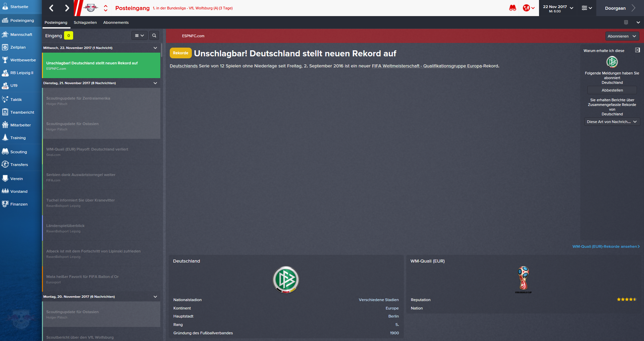644x341 pixels.
Task: Open the RB Leipzig club badge
Action: point(91,8)
